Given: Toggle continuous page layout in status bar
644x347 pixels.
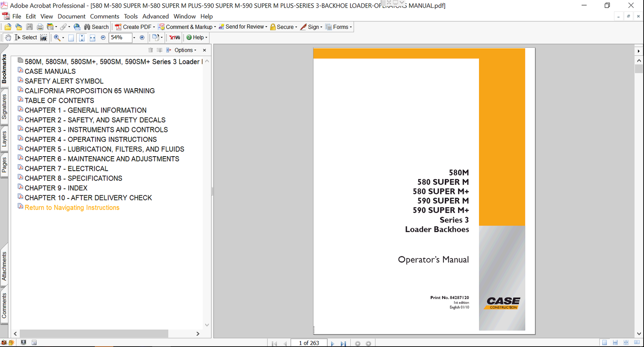Looking at the screenshot, I should [615, 343].
